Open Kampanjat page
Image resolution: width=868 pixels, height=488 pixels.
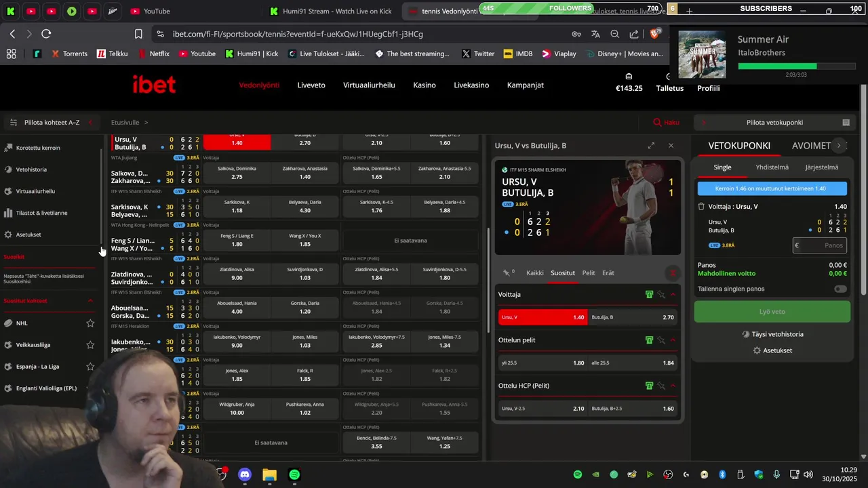pyautogui.click(x=526, y=85)
